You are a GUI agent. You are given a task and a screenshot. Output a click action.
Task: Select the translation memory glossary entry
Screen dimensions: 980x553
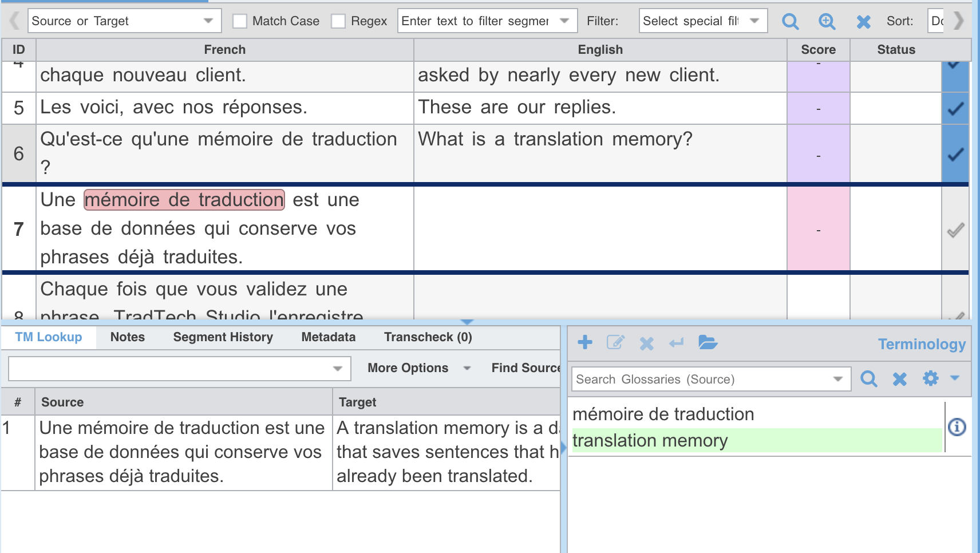(x=757, y=440)
